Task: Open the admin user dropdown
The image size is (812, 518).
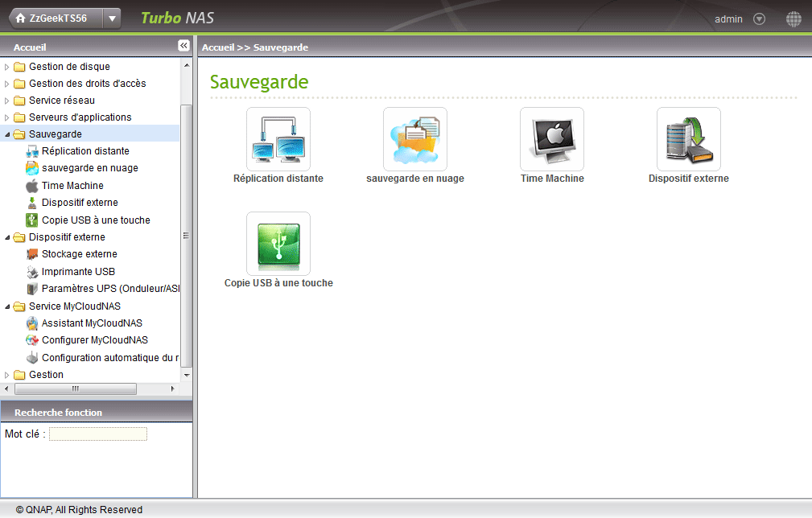Action: (x=759, y=19)
